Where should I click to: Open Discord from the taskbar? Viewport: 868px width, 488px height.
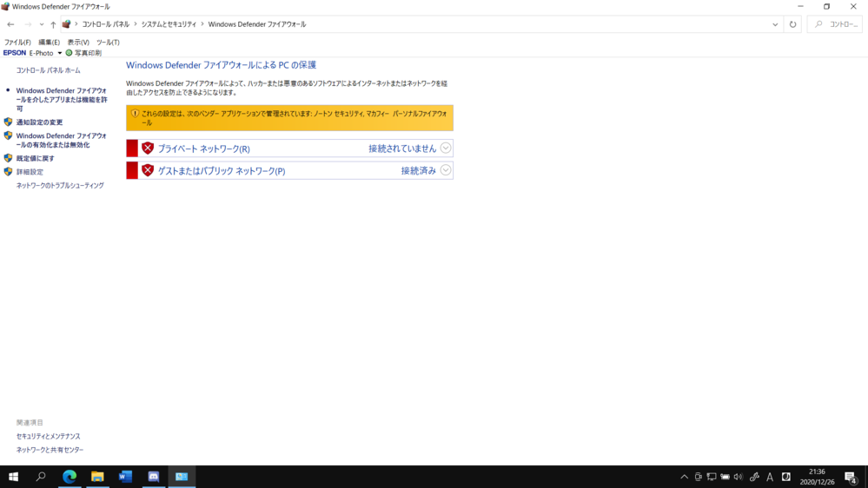(154, 477)
